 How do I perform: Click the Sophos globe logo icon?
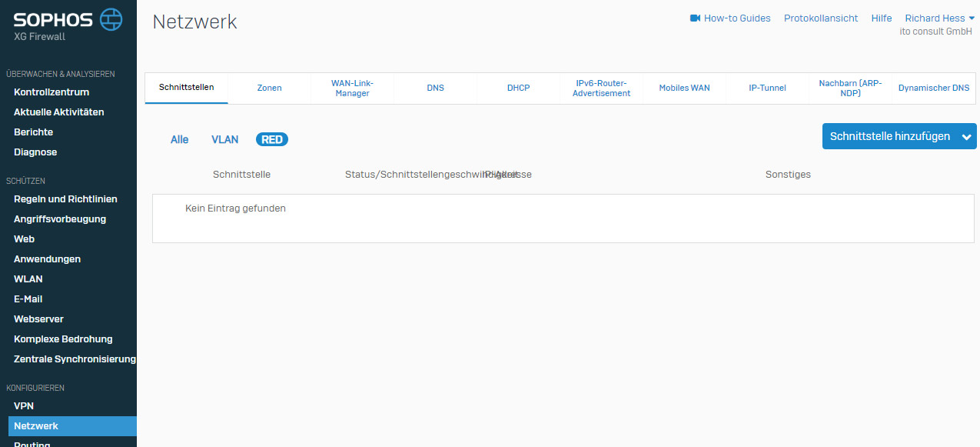[111, 19]
